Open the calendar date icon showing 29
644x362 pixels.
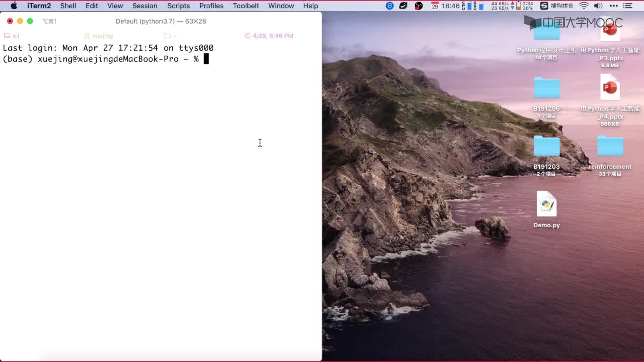click(435, 6)
